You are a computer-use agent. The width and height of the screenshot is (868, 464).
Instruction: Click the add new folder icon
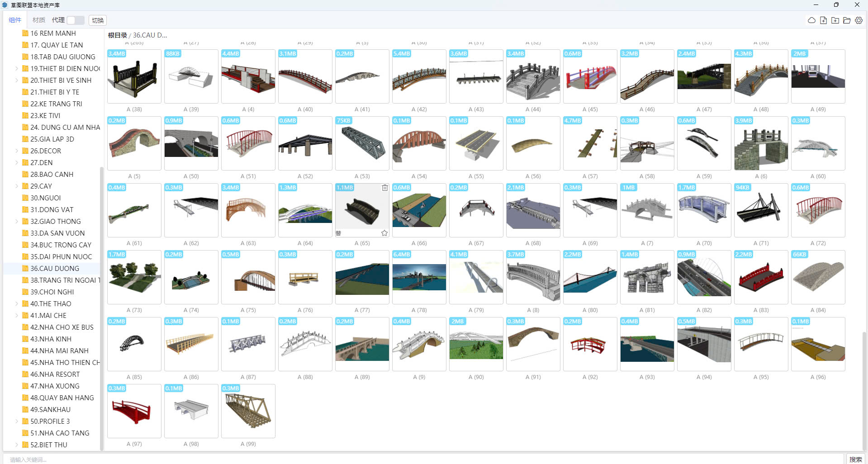point(835,20)
